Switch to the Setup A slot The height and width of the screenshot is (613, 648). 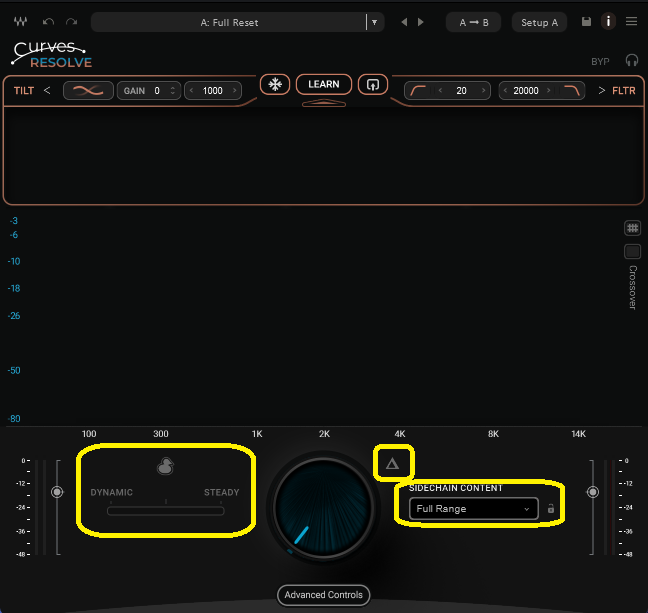[540, 22]
